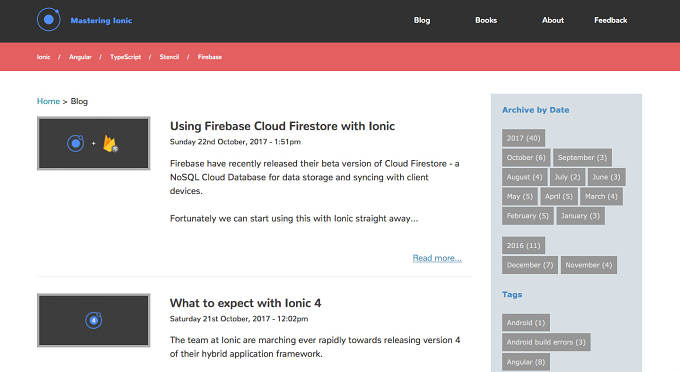Filter archive by 2017 (40)
The image size is (680, 372).
click(523, 138)
